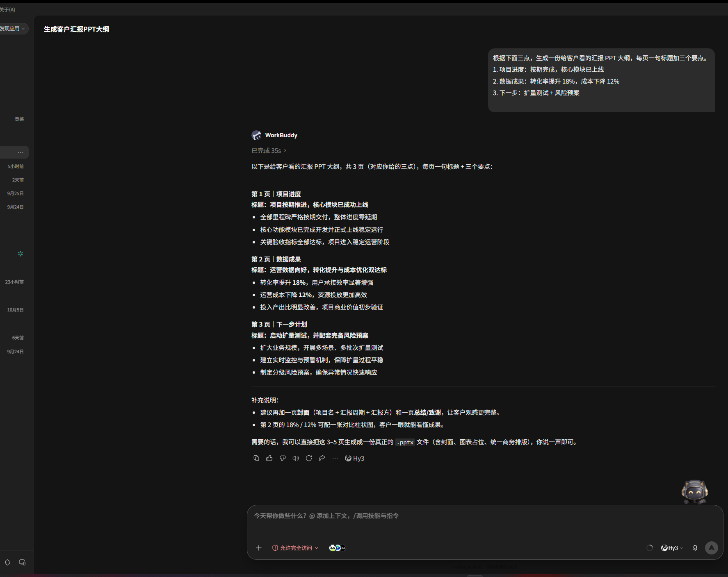Viewport: 728px width, 577px height.
Task: Click the robot cat mascot
Action: coord(695,492)
